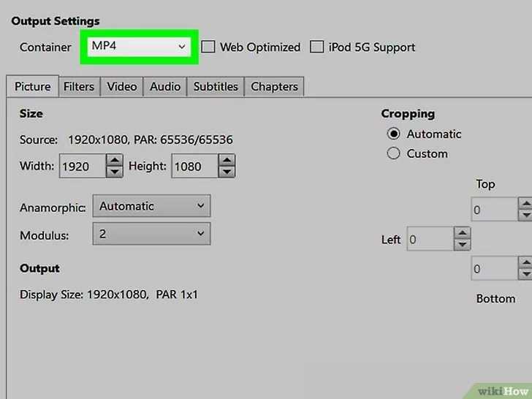The height and width of the screenshot is (399, 532).
Task: Click the PAR 1x1 output text
Action: [177, 294]
